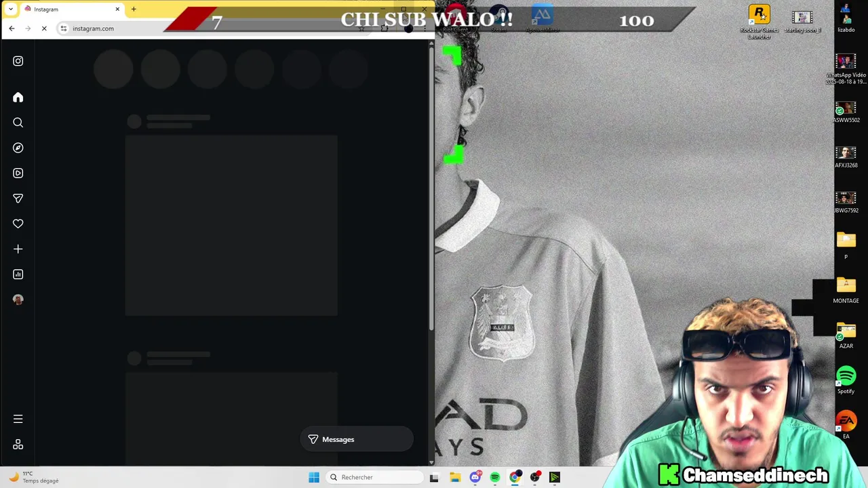Open Reels from the Instagram sidebar
Viewport: 868px width, 488px height.
18,173
